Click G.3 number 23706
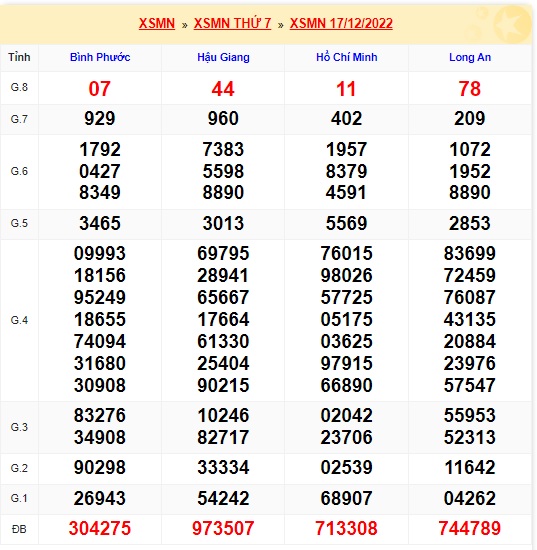Viewport: 537px width, 550px height. click(x=347, y=438)
